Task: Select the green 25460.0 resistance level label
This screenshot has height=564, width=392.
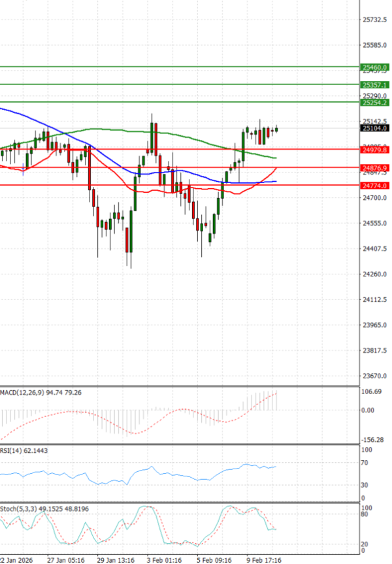Action: pyautogui.click(x=375, y=67)
